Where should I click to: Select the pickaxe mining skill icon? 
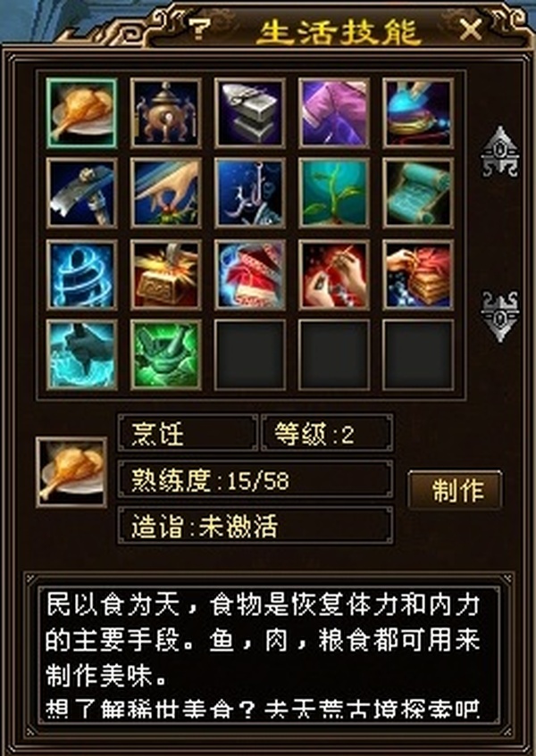pyautogui.click(x=81, y=194)
